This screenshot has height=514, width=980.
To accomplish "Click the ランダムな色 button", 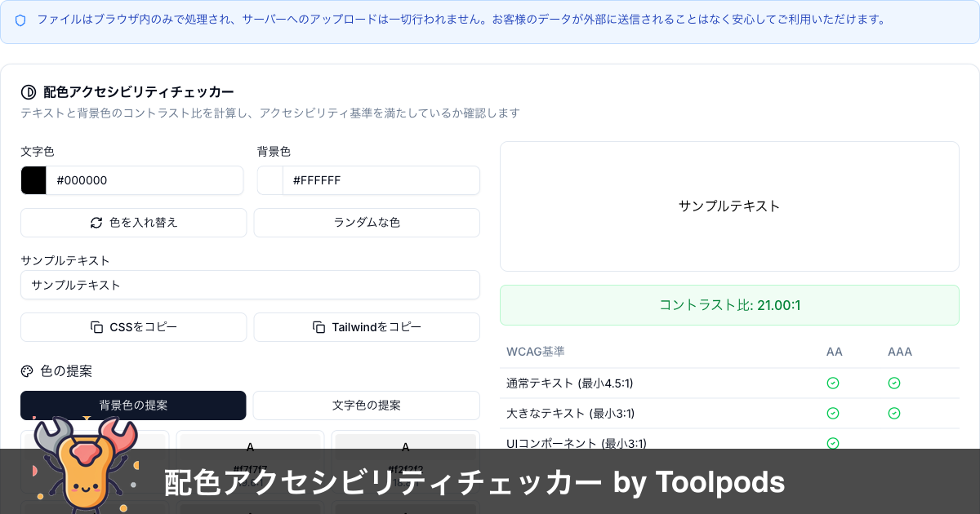I will pos(366,222).
